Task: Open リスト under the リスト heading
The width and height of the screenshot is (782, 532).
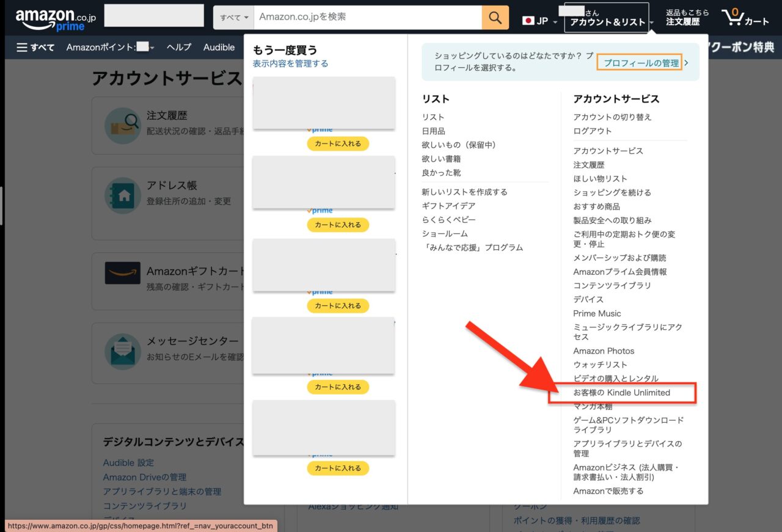Action: (433, 117)
